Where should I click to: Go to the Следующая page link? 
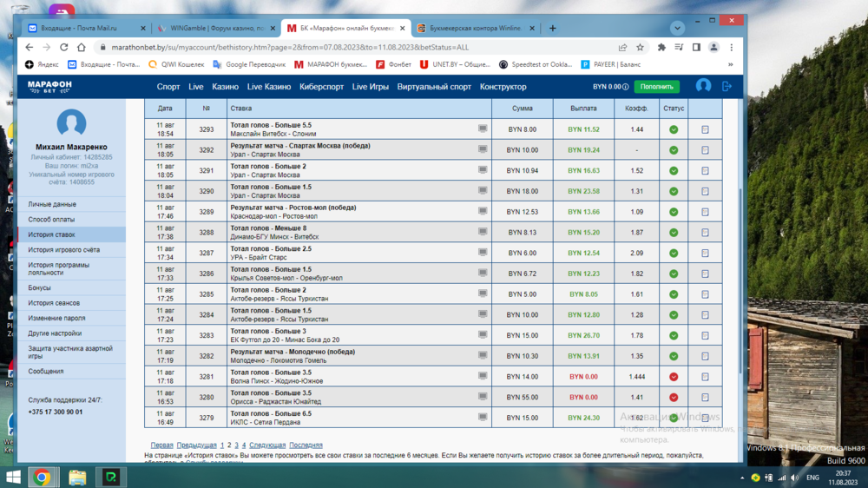pyautogui.click(x=267, y=445)
